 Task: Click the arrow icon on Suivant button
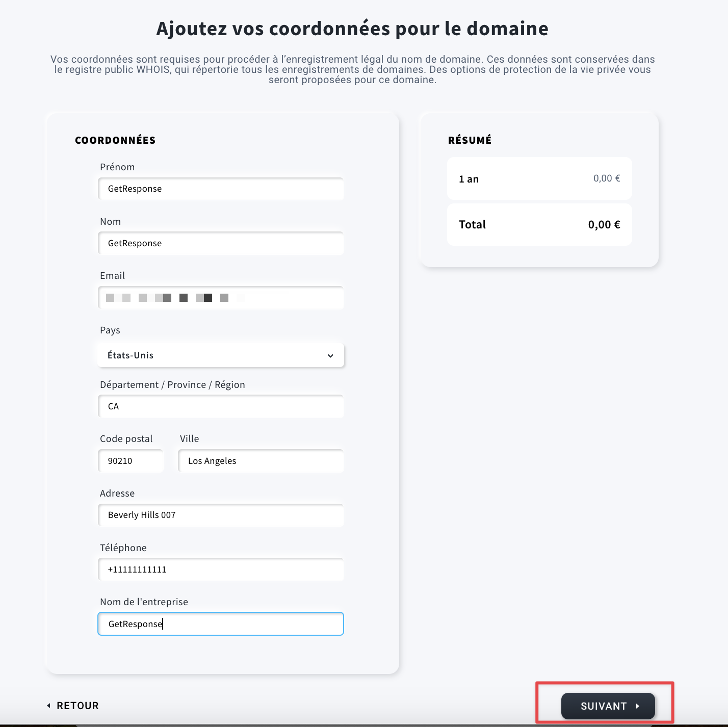tap(637, 706)
